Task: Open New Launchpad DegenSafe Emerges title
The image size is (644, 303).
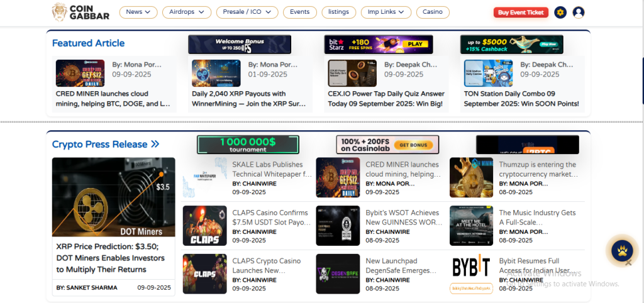Action: 401,266
